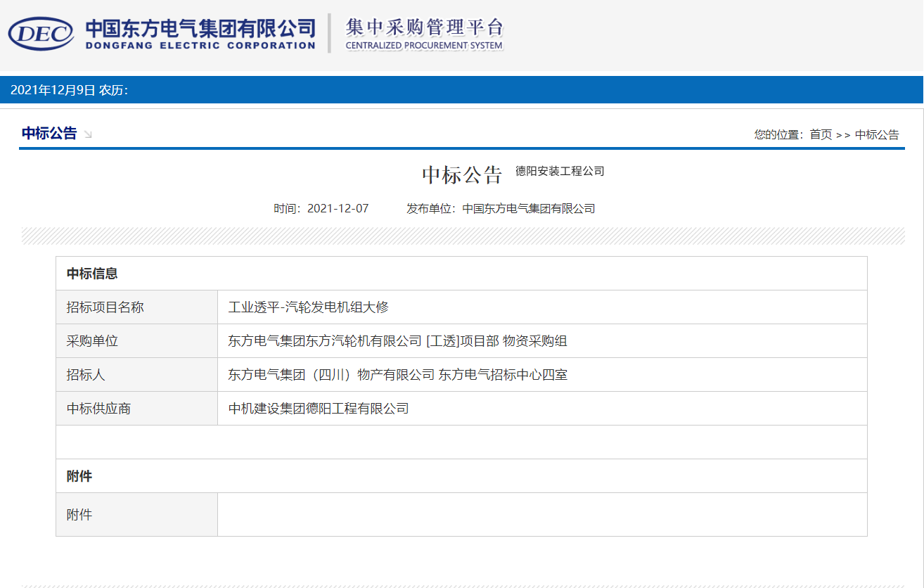Click the 附件 row label cell
The height and width of the screenshot is (588, 924).
click(137, 515)
